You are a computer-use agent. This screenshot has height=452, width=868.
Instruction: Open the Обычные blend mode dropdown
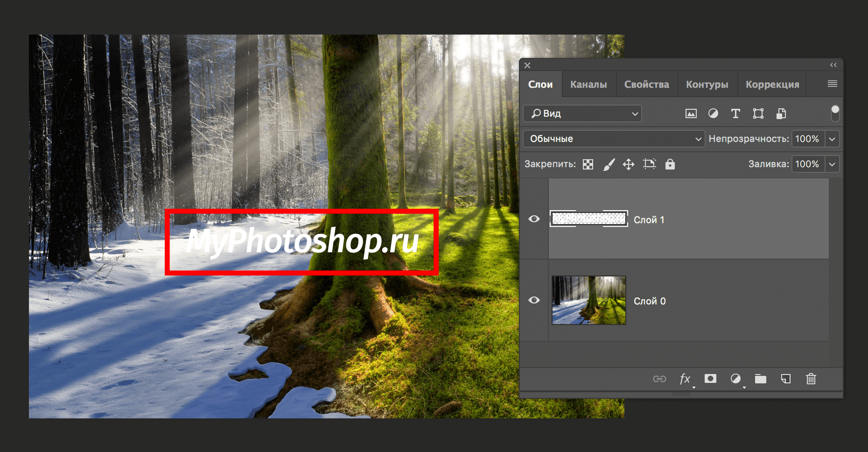pyautogui.click(x=613, y=139)
